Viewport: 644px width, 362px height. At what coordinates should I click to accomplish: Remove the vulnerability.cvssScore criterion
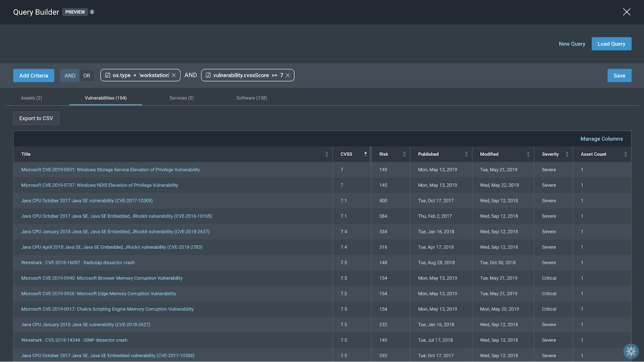pos(288,75)
